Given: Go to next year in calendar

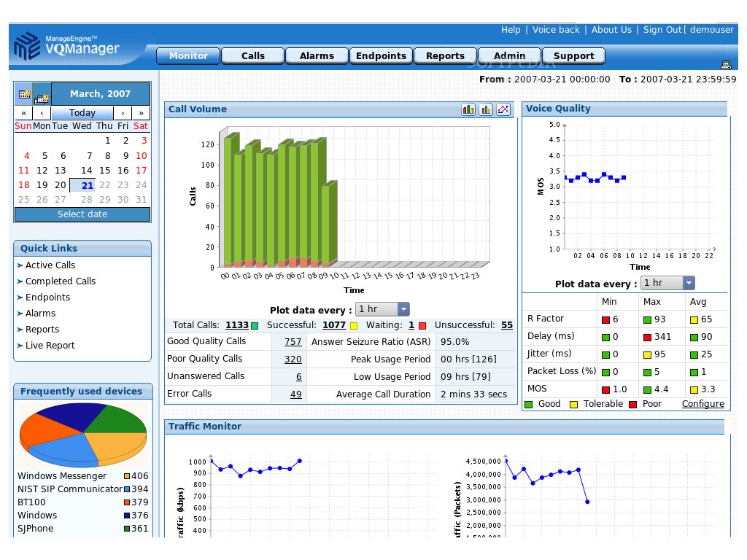Looking at the screenshot, I should [x=141, y=113].
